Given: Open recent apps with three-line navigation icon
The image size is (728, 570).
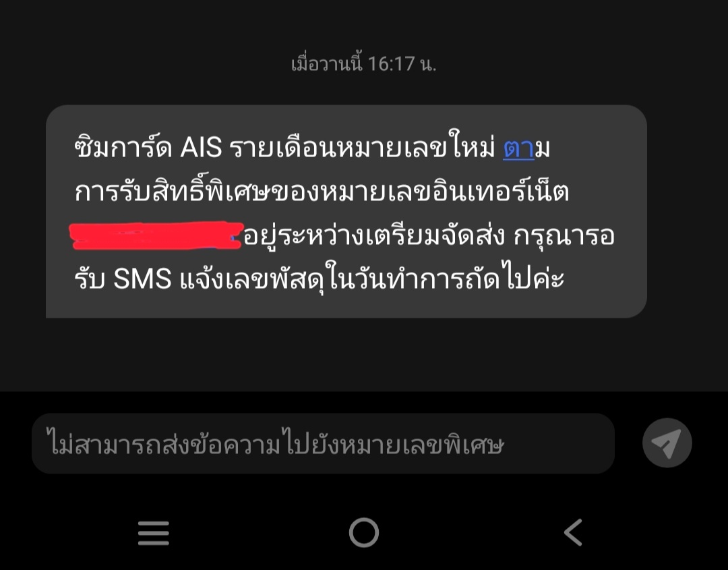Looking at the screenshot, I should [x=154, y=533].
